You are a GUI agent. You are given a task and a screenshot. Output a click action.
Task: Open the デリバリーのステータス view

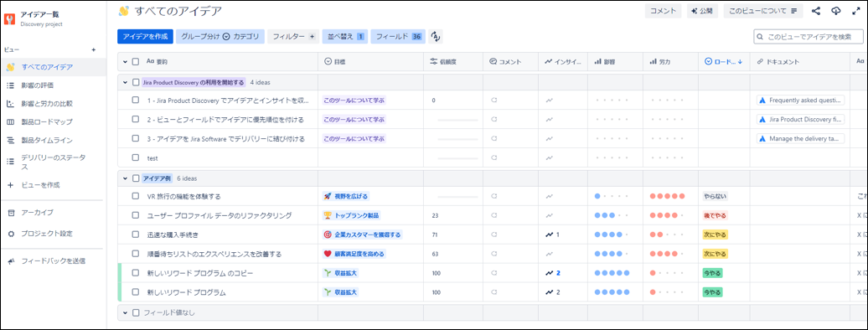click(x=53, y=162)
